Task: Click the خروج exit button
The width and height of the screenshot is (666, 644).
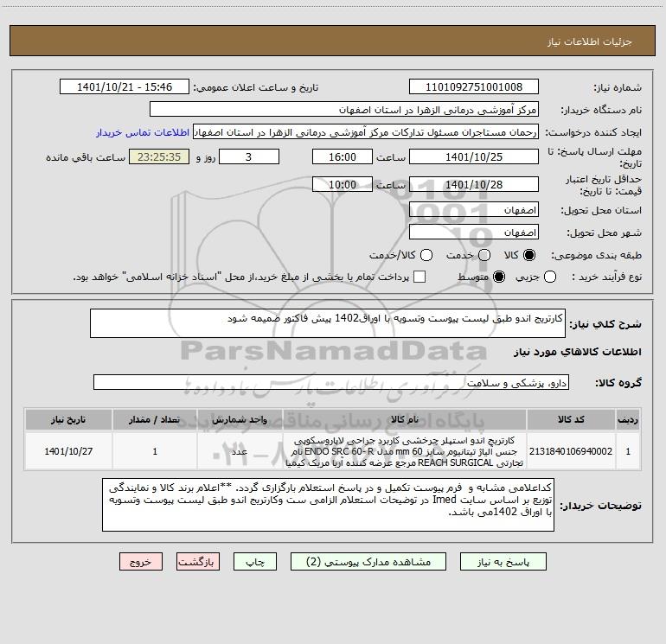Action: (x=141, y=562)
